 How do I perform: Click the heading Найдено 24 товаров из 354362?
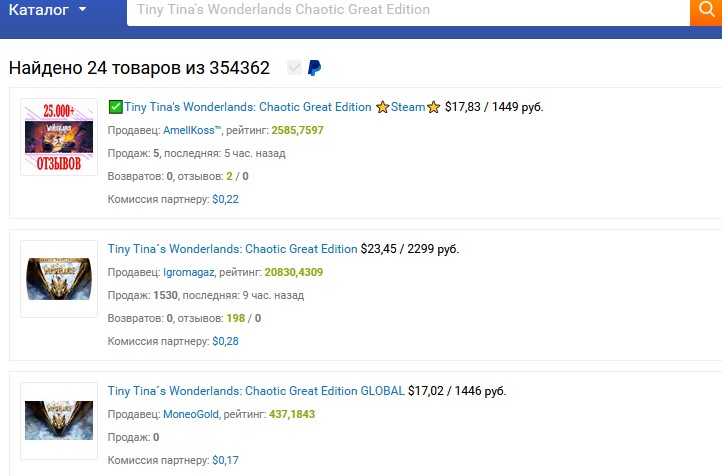(139, 68)
